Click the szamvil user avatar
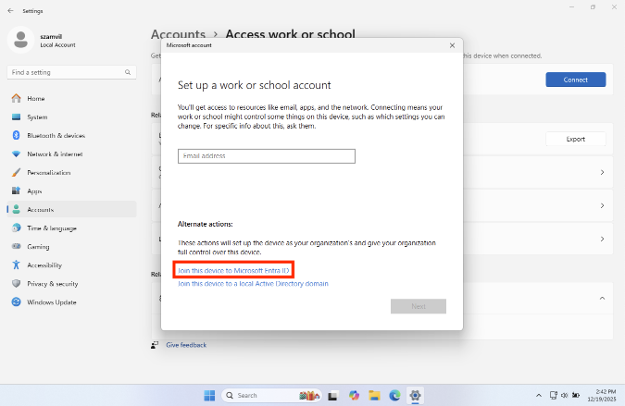 [x=21, y=40]
